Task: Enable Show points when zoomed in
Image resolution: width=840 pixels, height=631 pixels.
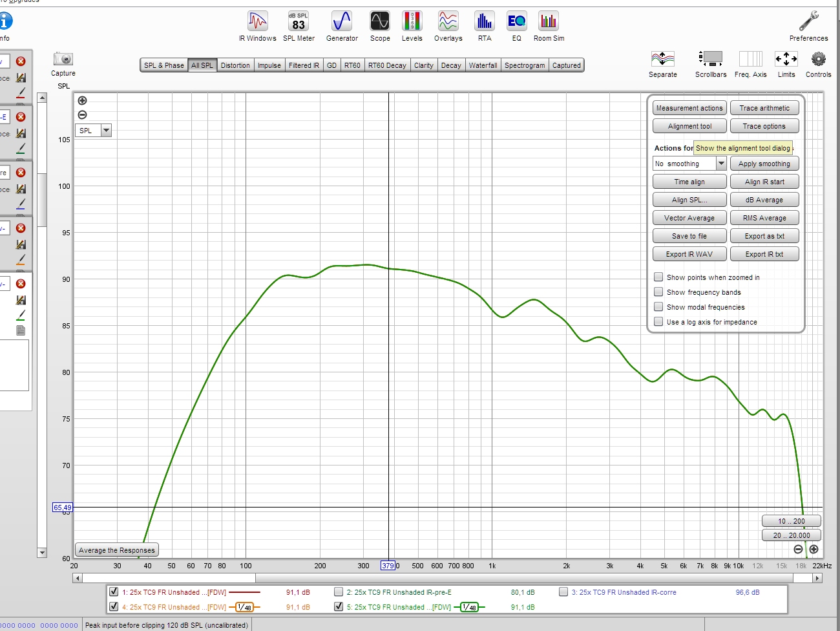Action: pos(658,277)
